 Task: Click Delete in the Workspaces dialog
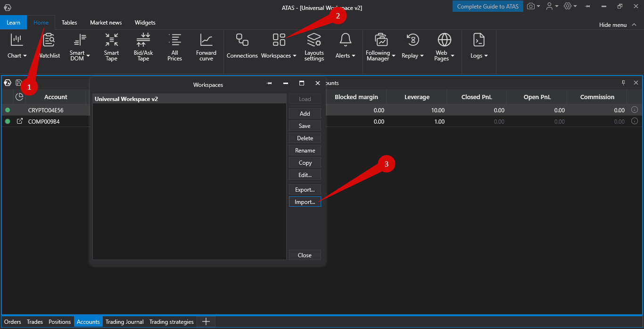click(x=305, y=138)
